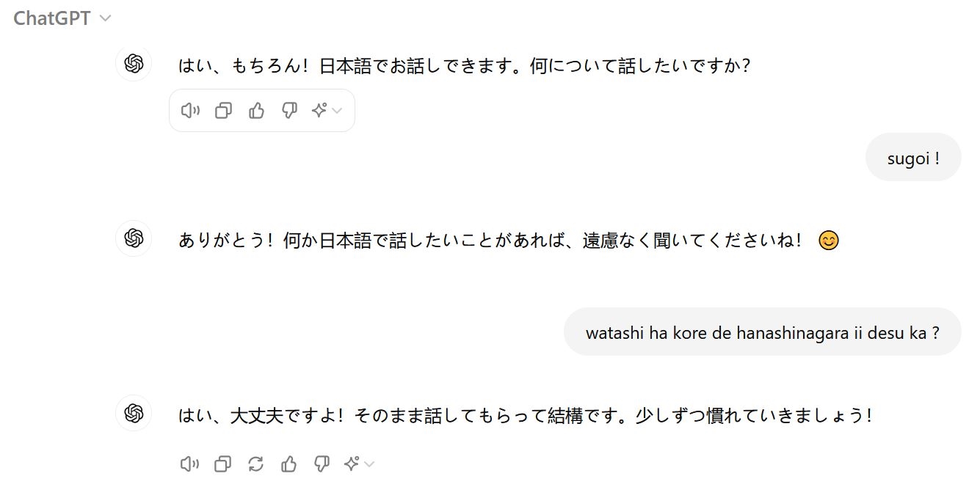
Task: Click ChatGPT avatar beside last response
Action: click(x=134, y=413)
